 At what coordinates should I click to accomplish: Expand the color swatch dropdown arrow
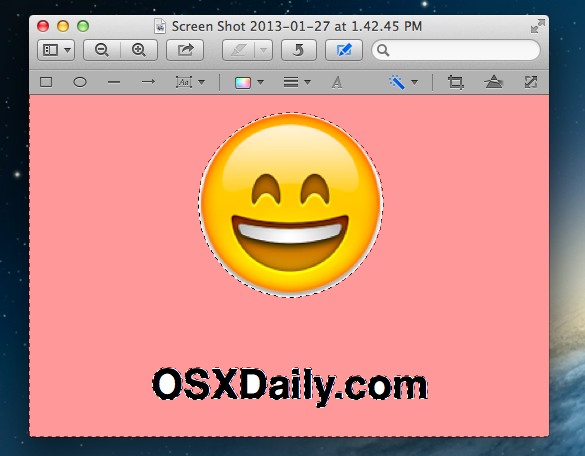click(x=260, y=82)
